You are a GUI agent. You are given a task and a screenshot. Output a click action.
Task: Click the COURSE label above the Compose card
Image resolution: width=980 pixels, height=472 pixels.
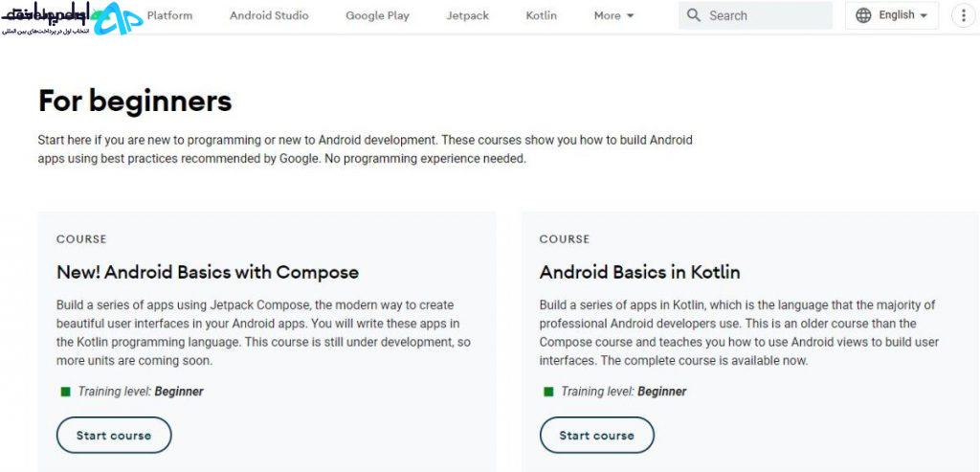point(81,238)
